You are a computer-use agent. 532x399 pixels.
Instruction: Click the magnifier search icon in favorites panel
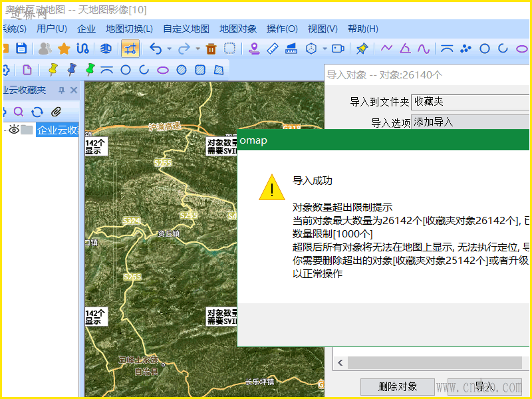pyautogui.click(x=19, y=112)
